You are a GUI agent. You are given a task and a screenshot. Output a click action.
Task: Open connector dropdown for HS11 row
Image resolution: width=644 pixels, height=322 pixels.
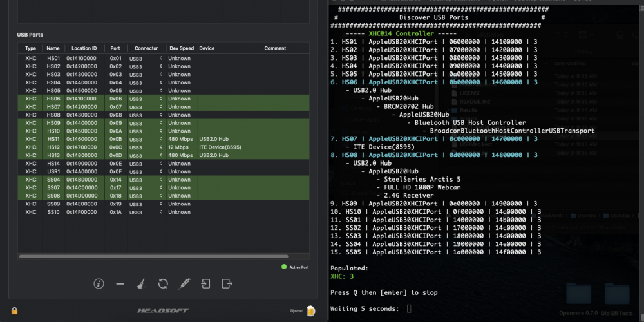pyautogui.click(x=146, y=139)
